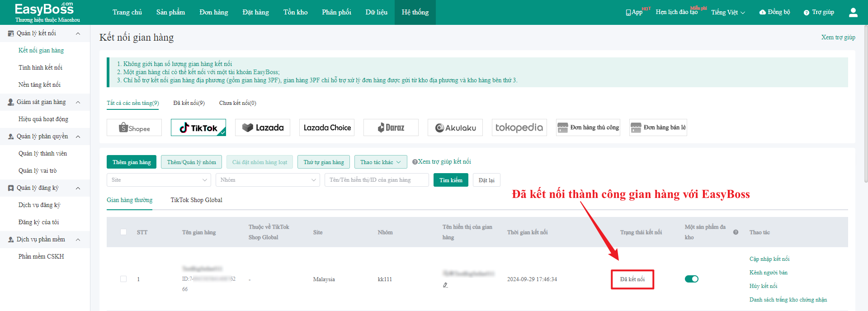The image size is (868, 311).
Task: Select the TikTok platform logo
Action: (198, 127)
